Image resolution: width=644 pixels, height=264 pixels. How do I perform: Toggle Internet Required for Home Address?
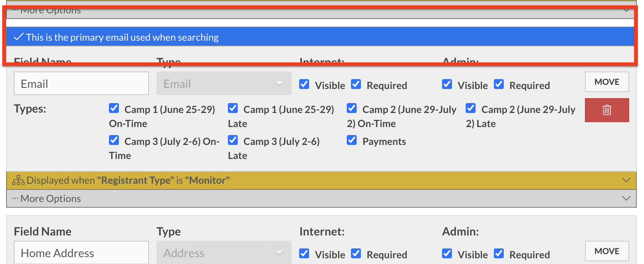point(356,253)
